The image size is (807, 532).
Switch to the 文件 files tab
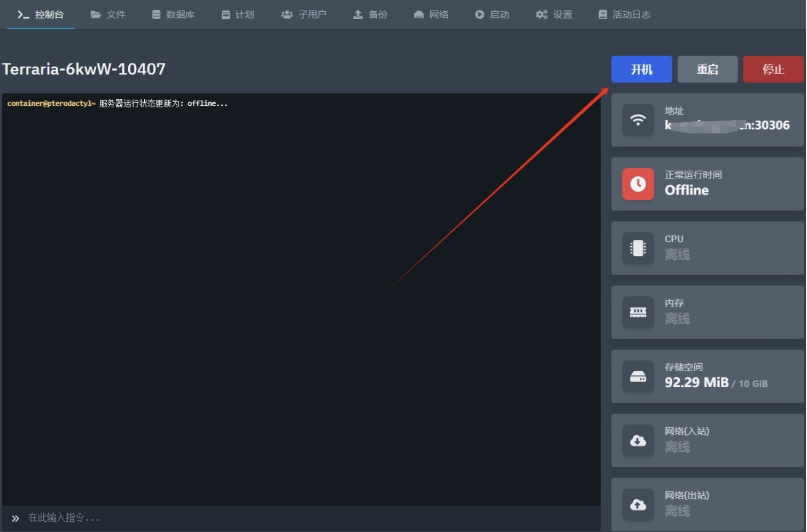pyautogui.click(x=108, y=14)
